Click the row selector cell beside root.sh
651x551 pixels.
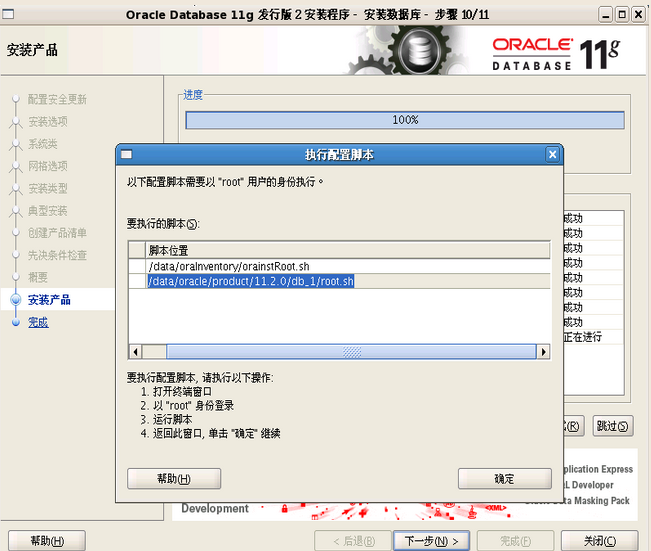137,281
